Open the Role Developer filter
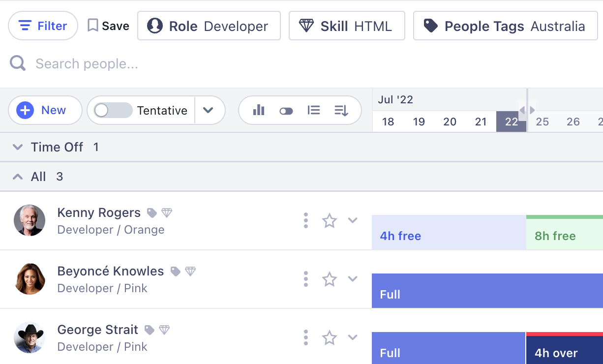This screenshot has height=364, width=603. [209, 26]
